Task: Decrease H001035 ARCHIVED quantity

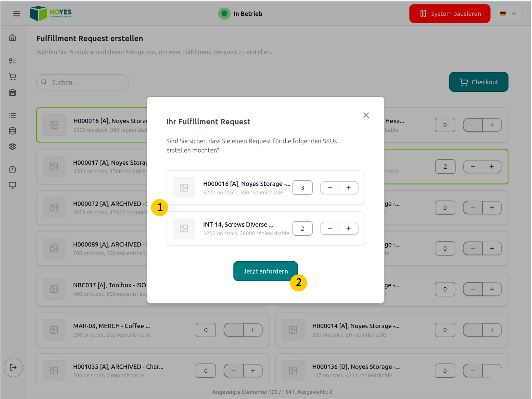Action: pyautogui.click(x=234, y=371)
